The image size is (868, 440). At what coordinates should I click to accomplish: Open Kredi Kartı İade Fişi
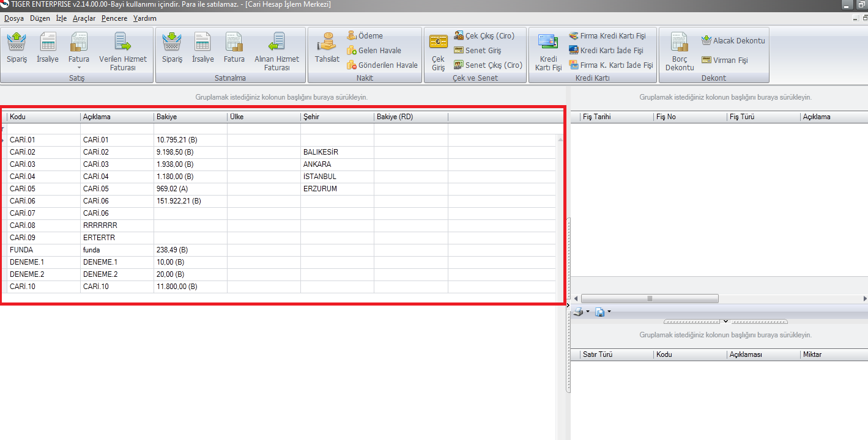[606, 51]
